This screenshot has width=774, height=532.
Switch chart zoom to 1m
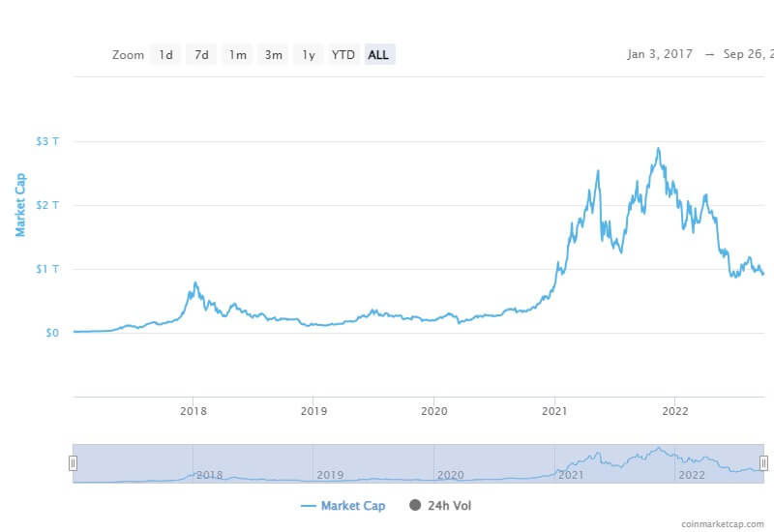(237, 55)
